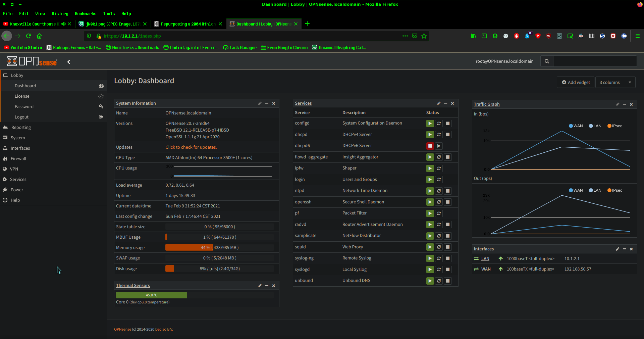
Task: Switch to the Knoxville Courthouse tab
Action: tap(34, 24)
